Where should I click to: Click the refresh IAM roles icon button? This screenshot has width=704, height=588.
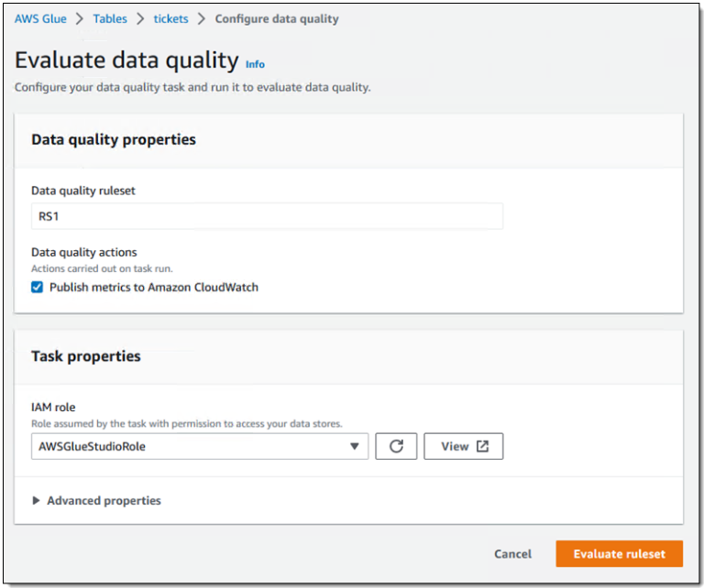coord(396,446)
